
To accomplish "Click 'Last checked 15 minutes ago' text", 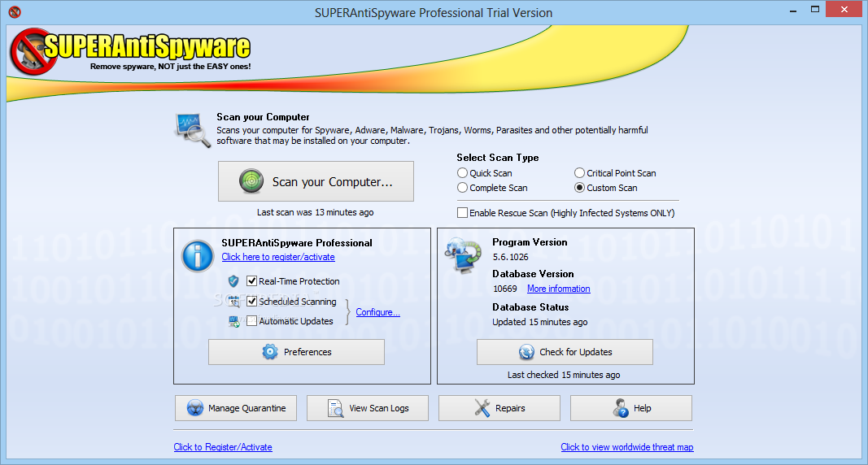I will (564, 375).
